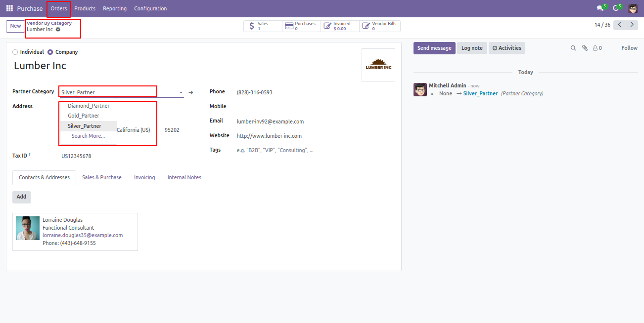The image size is (644, 323).
Task: Click lorraine.douglas35@example.com email link
Action: (x=83, y=236)
